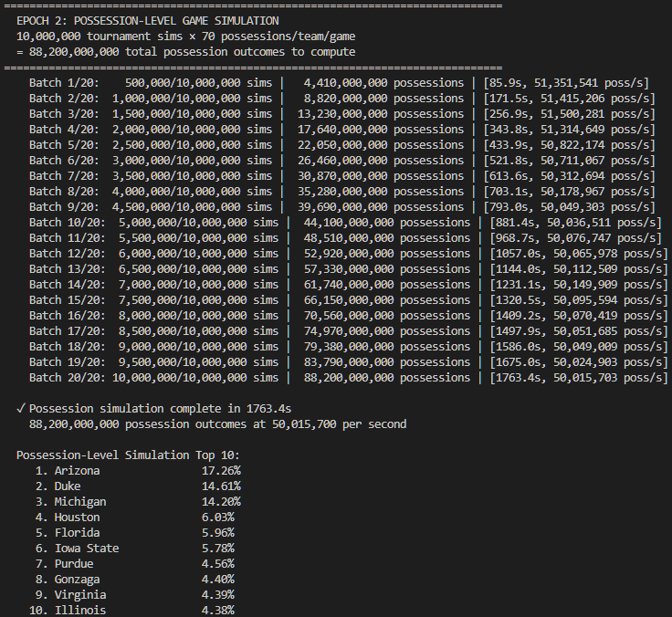Click the 'Batch 8/20:' output line
The image size is (672, 617).
pos(342,192)
